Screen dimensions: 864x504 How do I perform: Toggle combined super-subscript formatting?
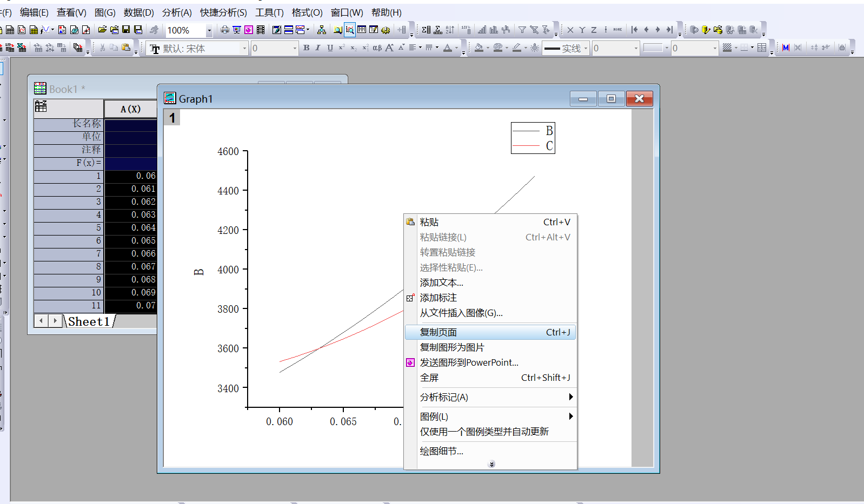click(365, 48)
